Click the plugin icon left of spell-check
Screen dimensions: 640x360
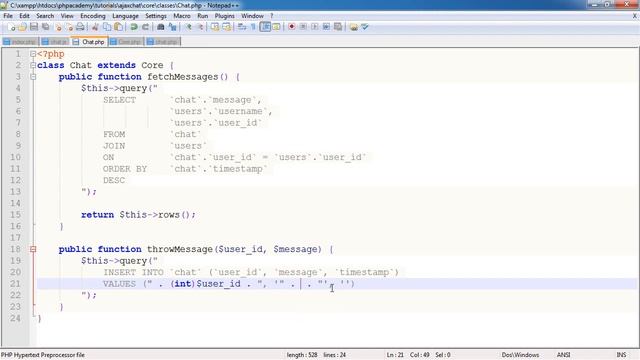(x=353, y=27)
